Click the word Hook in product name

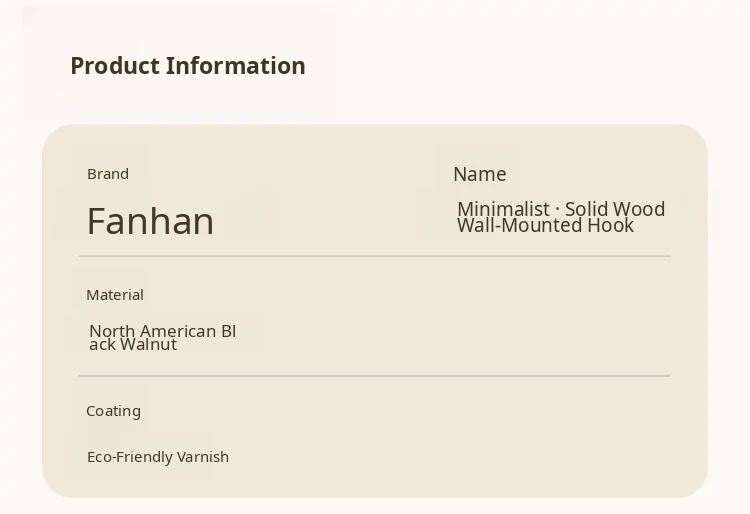616,226
